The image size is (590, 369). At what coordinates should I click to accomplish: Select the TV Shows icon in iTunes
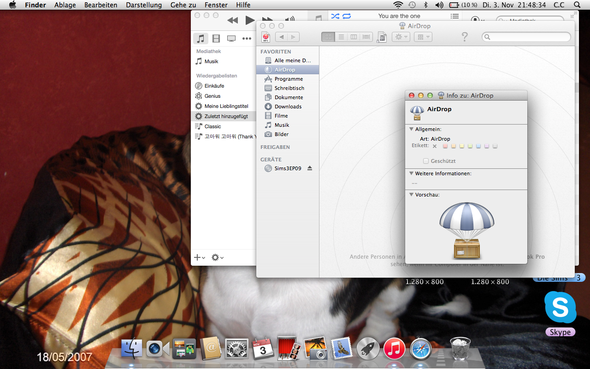231,38
